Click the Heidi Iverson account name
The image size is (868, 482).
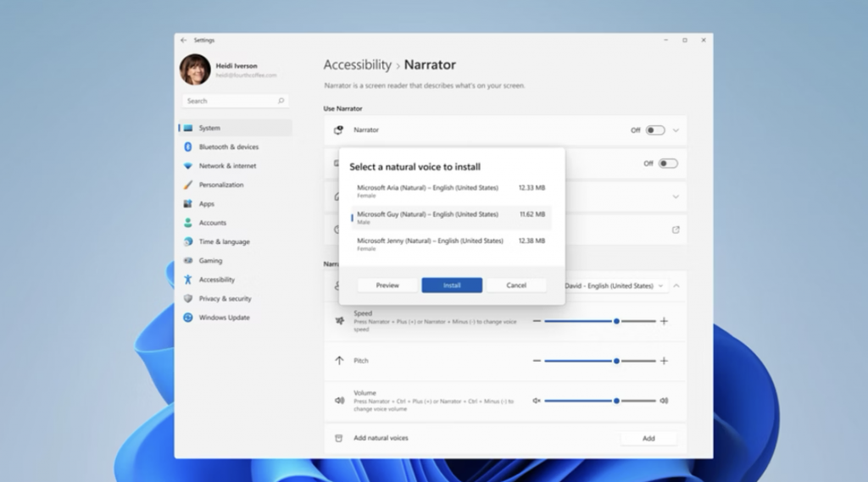pos(236,66)
